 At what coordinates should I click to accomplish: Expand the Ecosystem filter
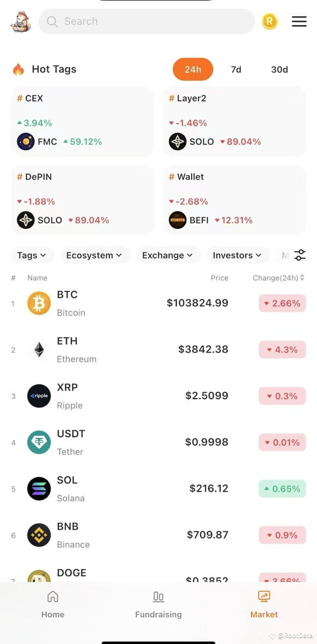(95, 255)
